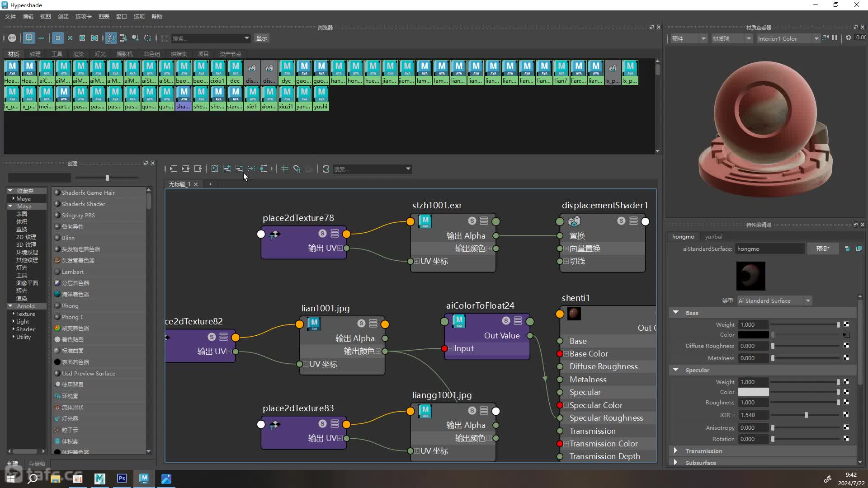Screen dimensions: 868x488
Task: Select the small swatch size icon
Action: click(x=58, y=38)
